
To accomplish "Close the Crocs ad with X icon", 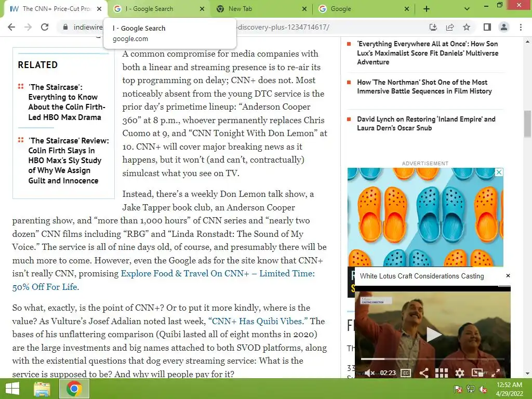I will tap(499, 172).
